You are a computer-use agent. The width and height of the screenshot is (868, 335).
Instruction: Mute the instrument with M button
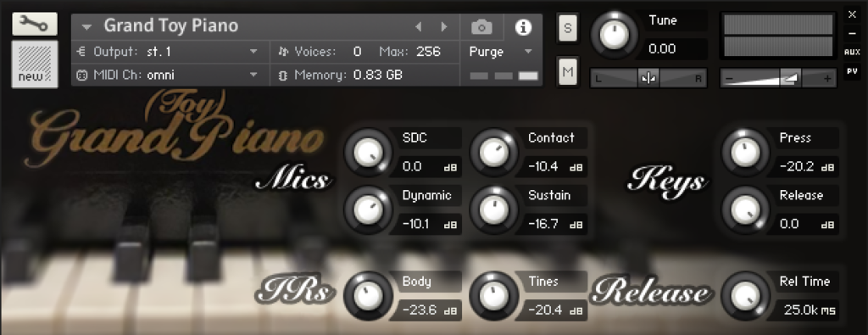click(567, 72)
